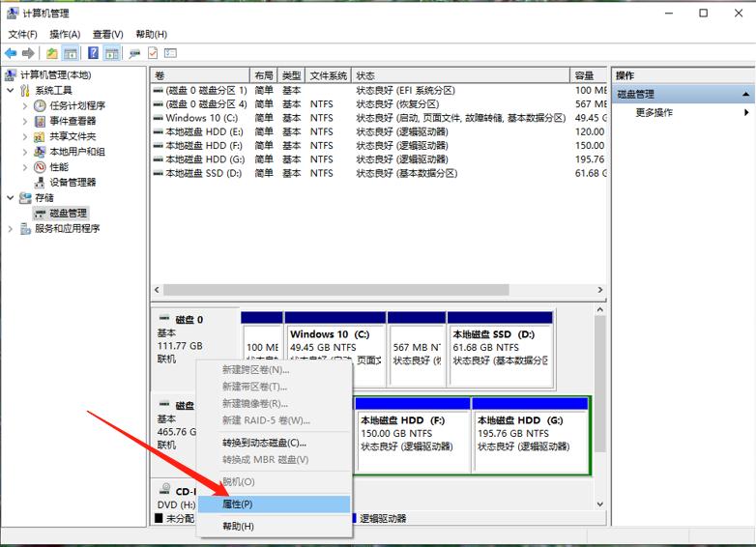Collapse the 系统工具 tree node

[x=10, y=90]
